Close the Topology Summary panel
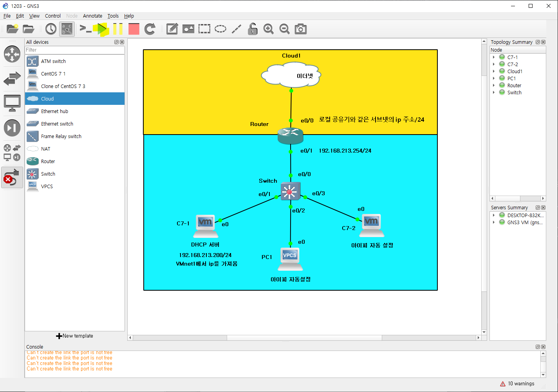Screen dimensions: 558x392 coord(544,42)
